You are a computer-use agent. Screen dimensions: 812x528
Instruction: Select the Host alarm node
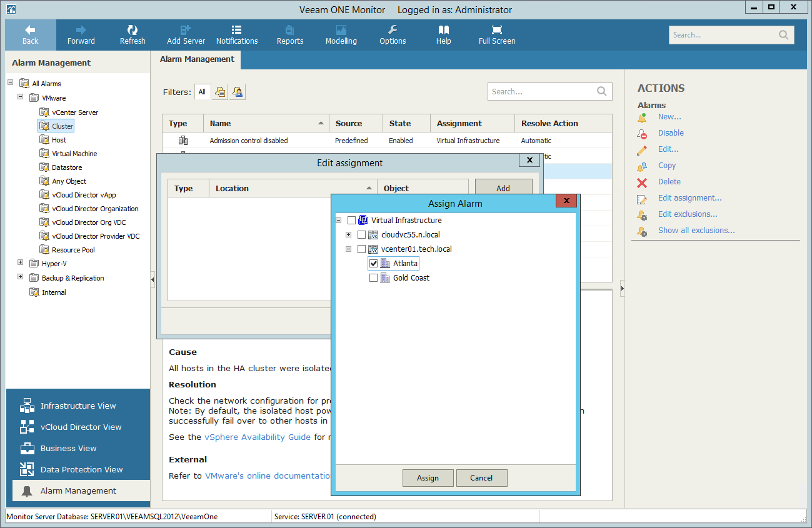(59, 140)
